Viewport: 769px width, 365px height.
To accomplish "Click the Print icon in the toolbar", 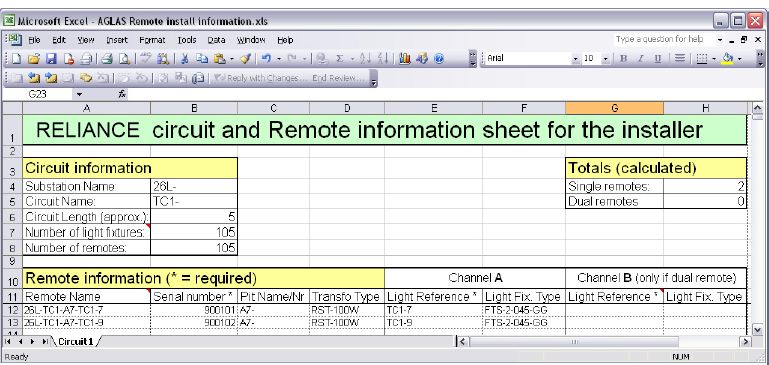I will pyautogui.click(x=107, y=59).
